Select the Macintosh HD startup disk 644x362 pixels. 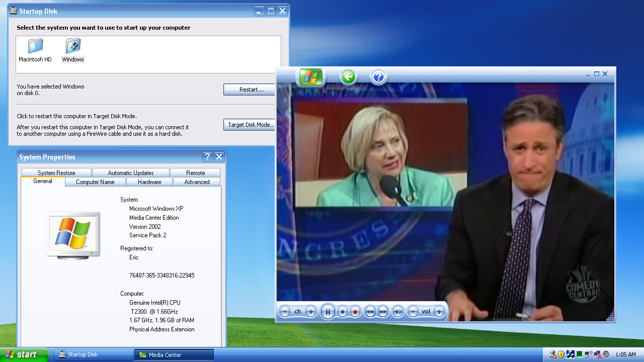[x=35, y=50]
